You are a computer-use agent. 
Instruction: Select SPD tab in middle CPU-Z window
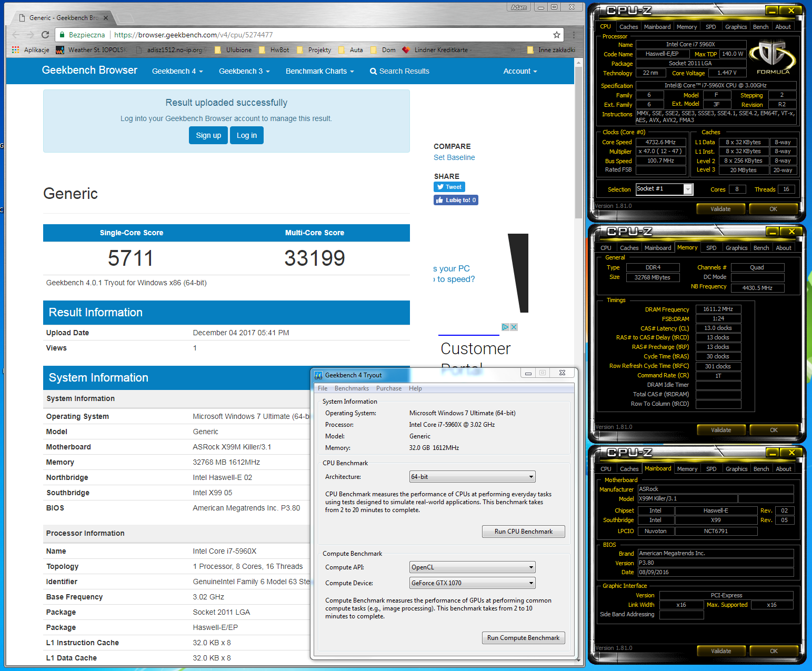[x=711, y=248]
